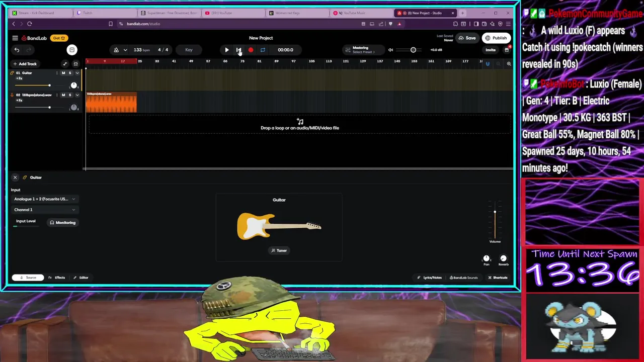
Task: Open a new browser tab
Action: (462, 13)
